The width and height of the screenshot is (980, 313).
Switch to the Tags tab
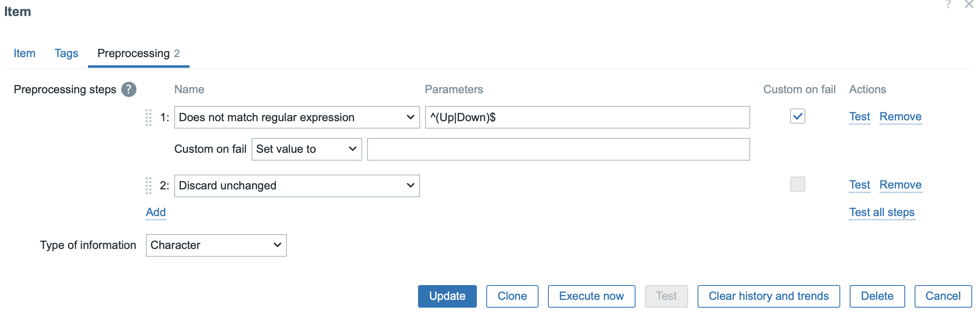pyautogui.click(x=66, y=53)
